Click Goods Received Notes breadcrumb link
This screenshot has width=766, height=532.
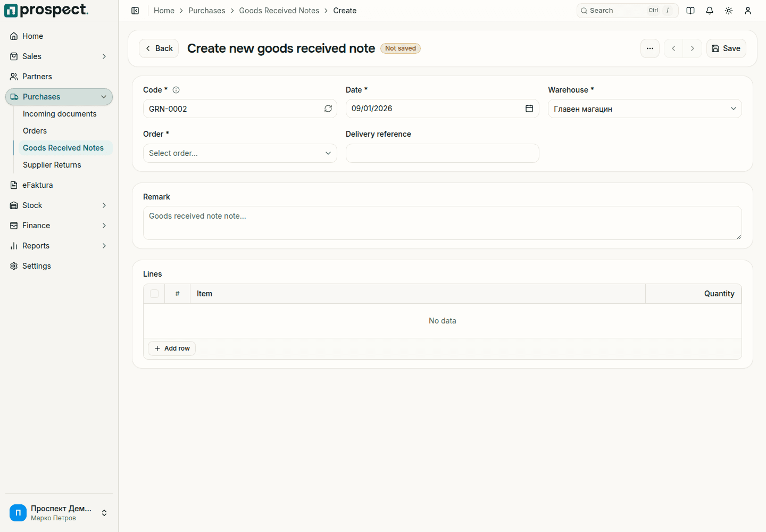(x=279, y=11)
